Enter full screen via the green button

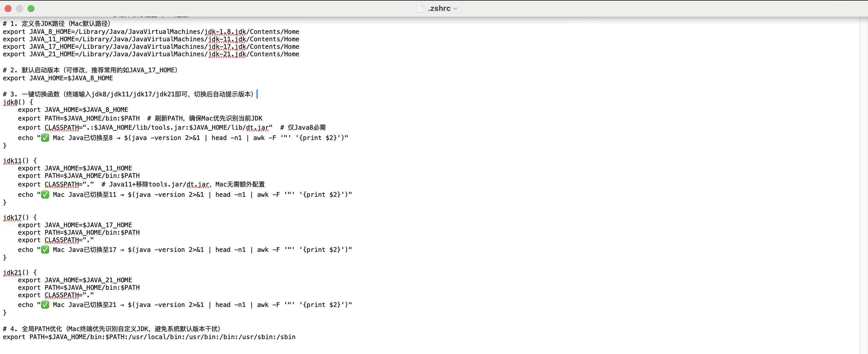pos(31,8)
